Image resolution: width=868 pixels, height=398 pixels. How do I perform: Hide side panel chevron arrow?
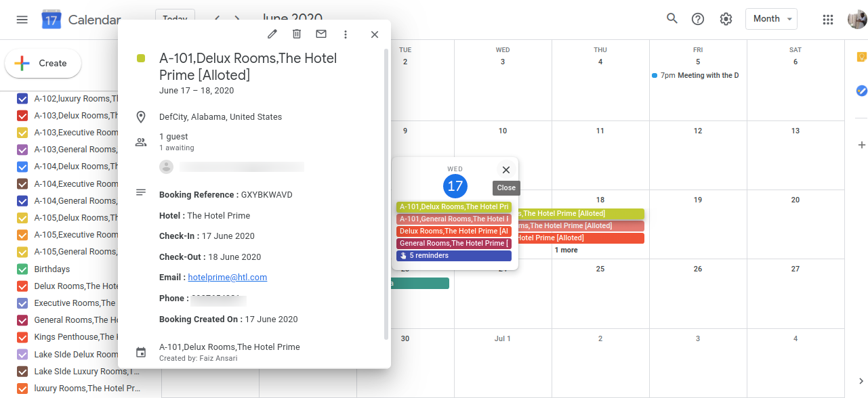861,381
